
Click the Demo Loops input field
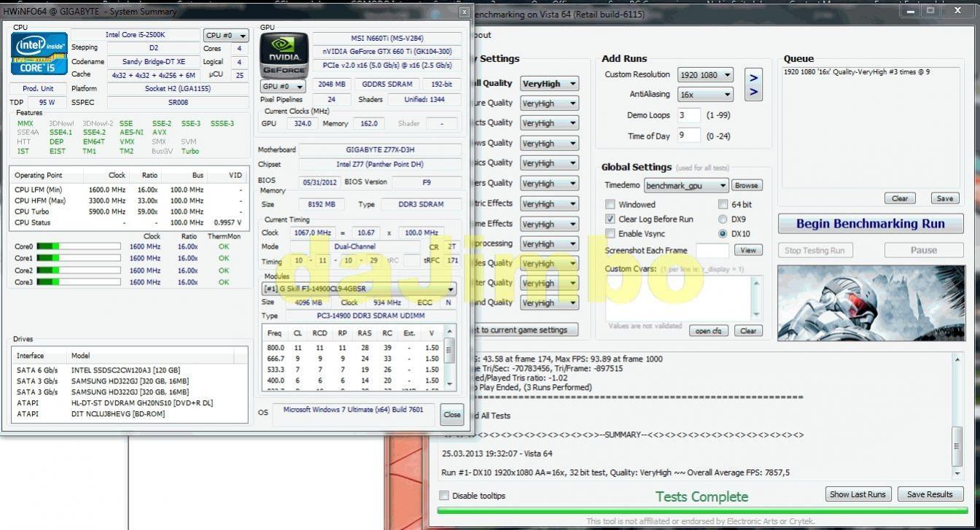pos(688,115)
